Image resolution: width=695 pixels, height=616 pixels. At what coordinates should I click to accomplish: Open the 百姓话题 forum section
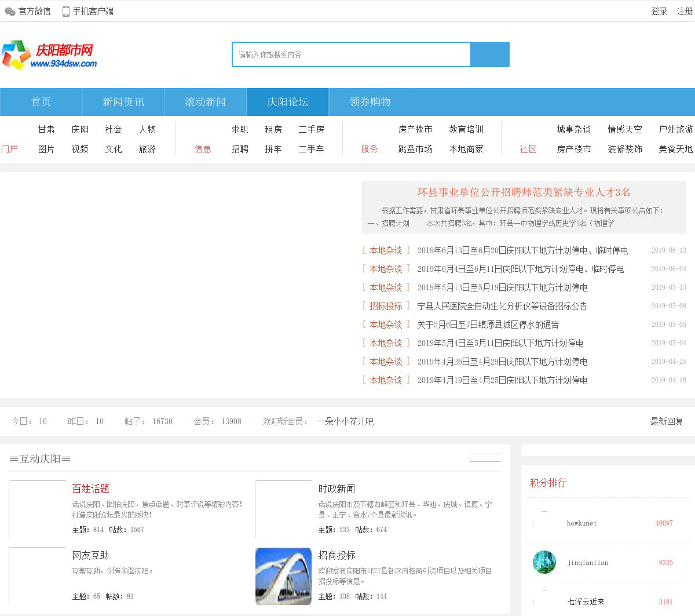[x=91, y=489]
